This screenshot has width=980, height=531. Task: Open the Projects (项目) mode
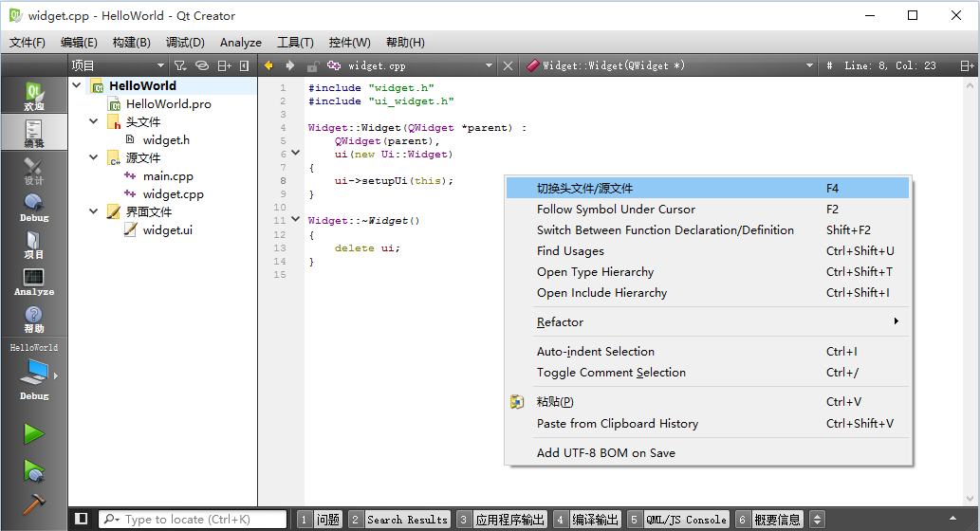[34, 245]
